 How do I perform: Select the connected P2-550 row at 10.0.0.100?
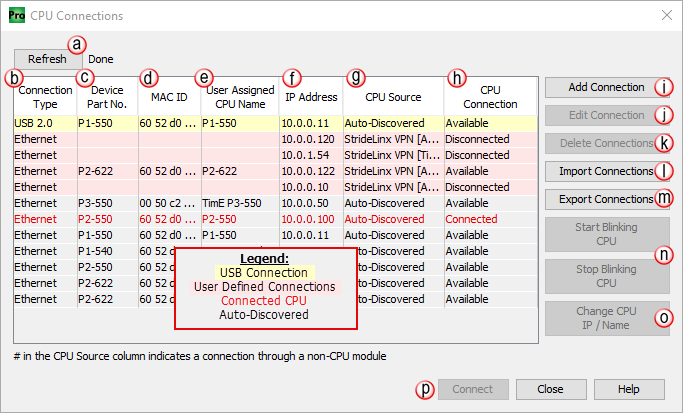(x=230, y=219)
